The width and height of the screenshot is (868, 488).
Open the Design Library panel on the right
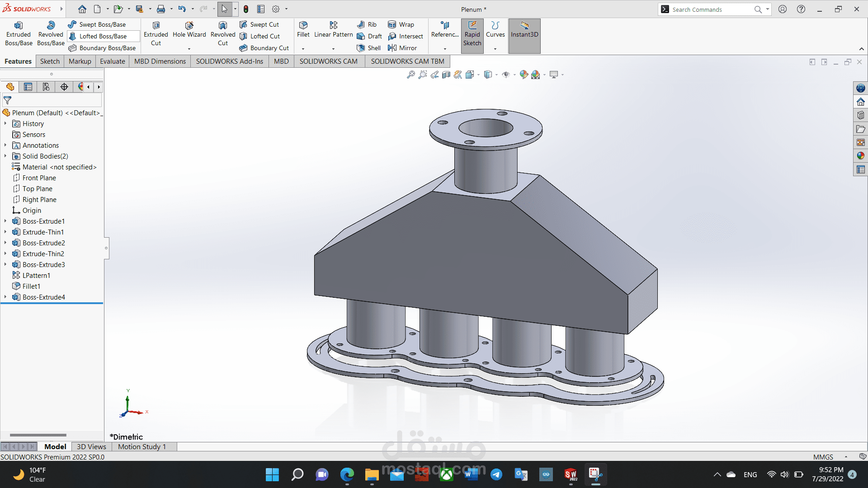tap(860, 115)
